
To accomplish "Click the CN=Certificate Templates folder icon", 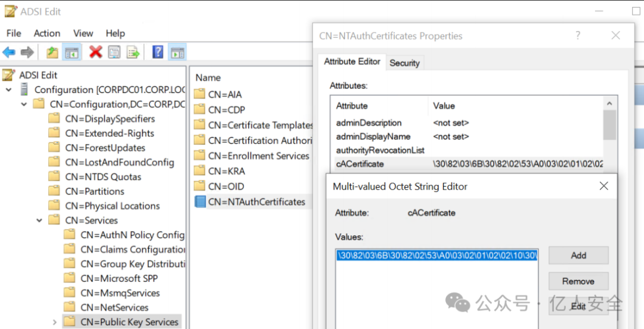I will click(x=200, y=125).
